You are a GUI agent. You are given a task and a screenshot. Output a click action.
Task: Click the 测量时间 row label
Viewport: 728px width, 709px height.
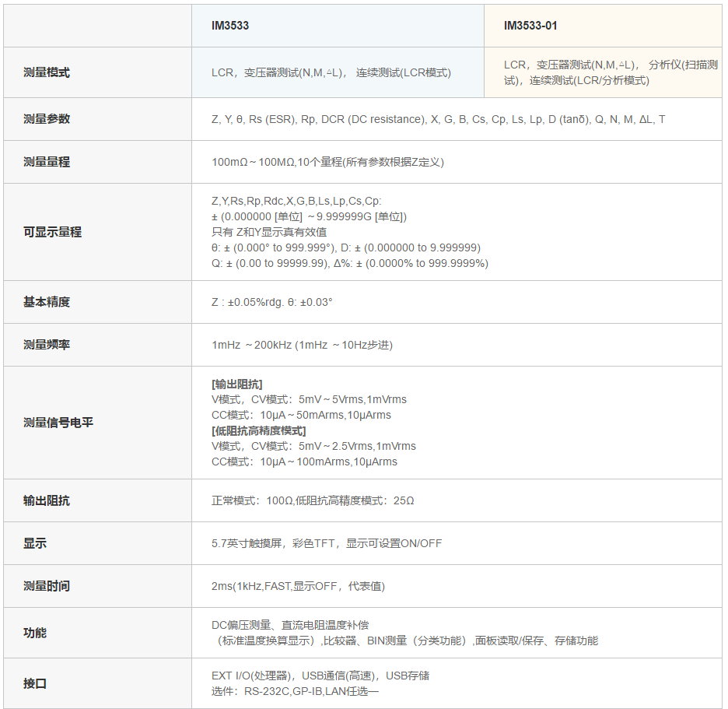pos(47,586)
